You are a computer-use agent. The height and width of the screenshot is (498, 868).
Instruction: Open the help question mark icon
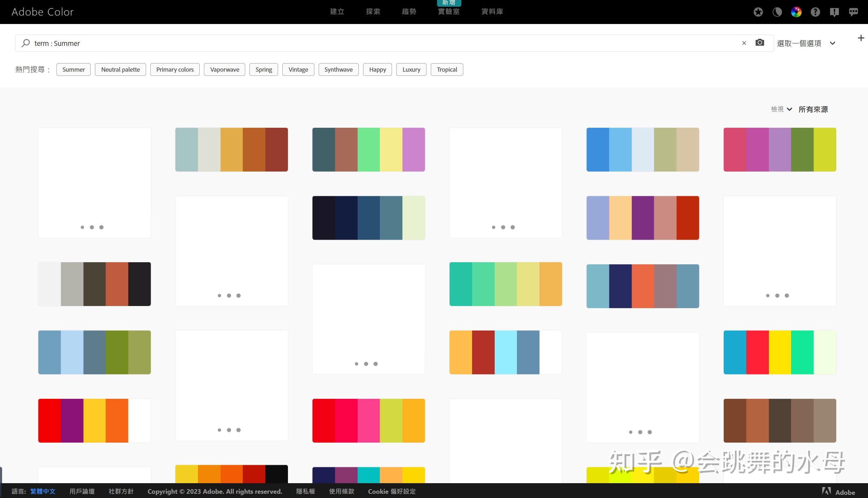point(815,12)
